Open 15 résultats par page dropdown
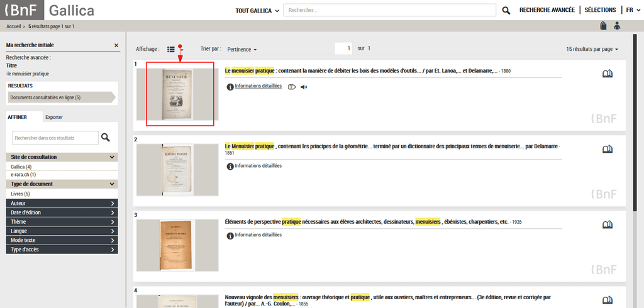 [x=592, y=49]
